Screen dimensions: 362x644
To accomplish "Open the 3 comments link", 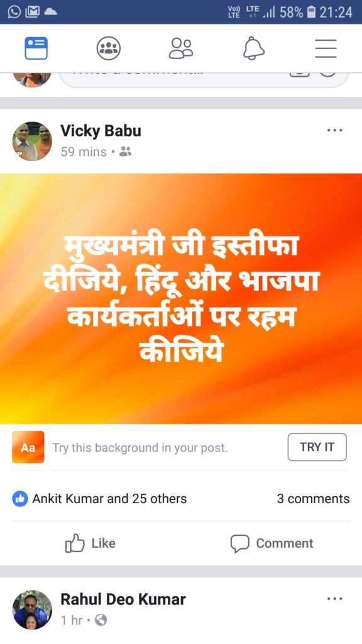I will (313, 499).
